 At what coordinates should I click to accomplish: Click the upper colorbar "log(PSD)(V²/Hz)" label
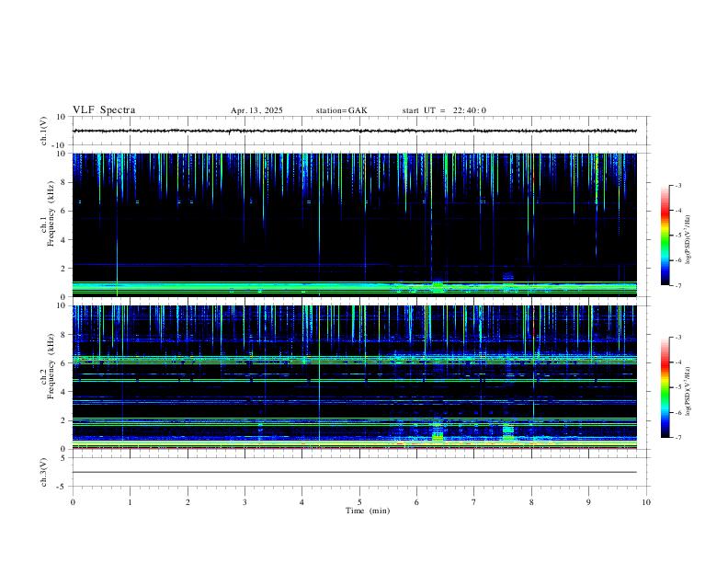click(x=688, y=239)
